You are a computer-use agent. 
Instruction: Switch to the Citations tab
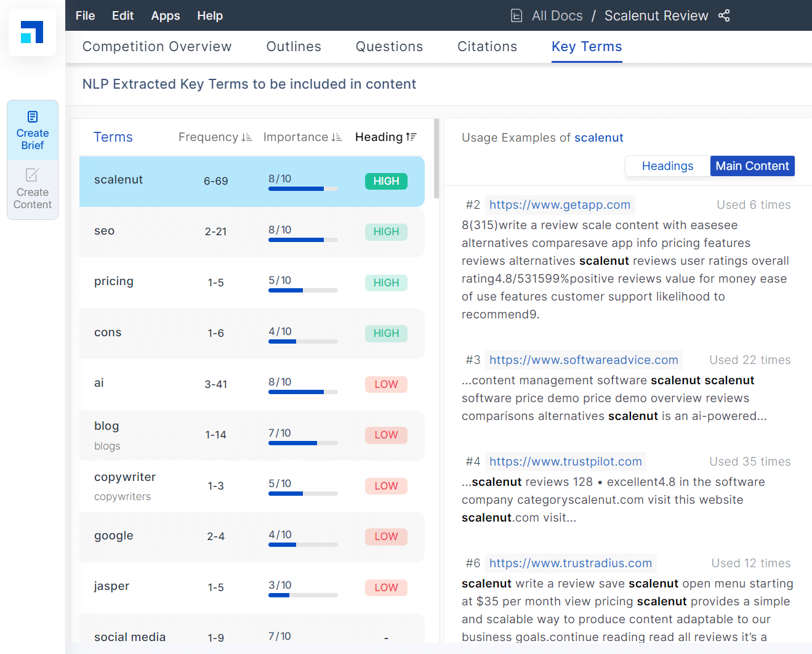(487, 47)
